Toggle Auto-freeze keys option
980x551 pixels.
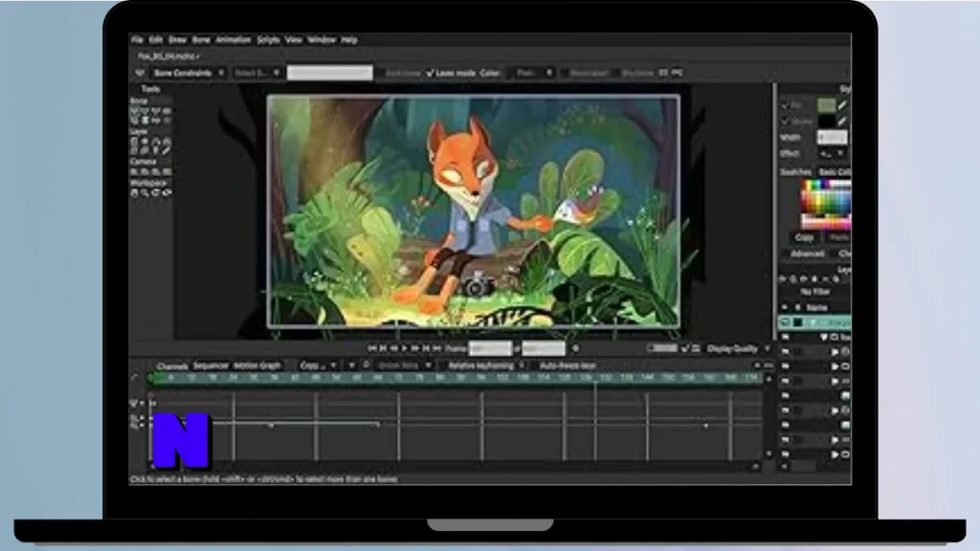[568, 366]
